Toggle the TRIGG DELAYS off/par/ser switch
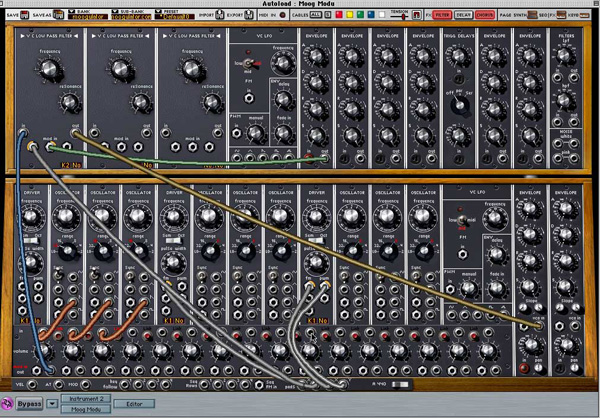 [x=460, y=105]
